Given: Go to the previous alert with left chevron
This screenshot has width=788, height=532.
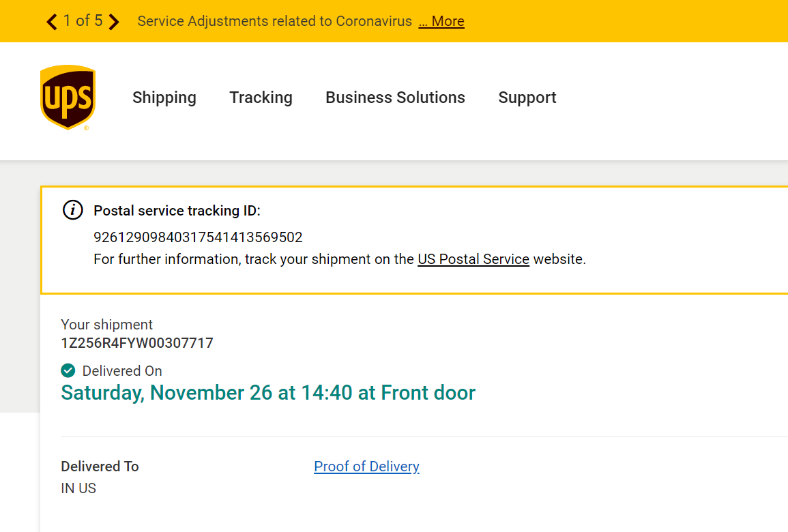Looking at the screenshot, I should 52,22.
